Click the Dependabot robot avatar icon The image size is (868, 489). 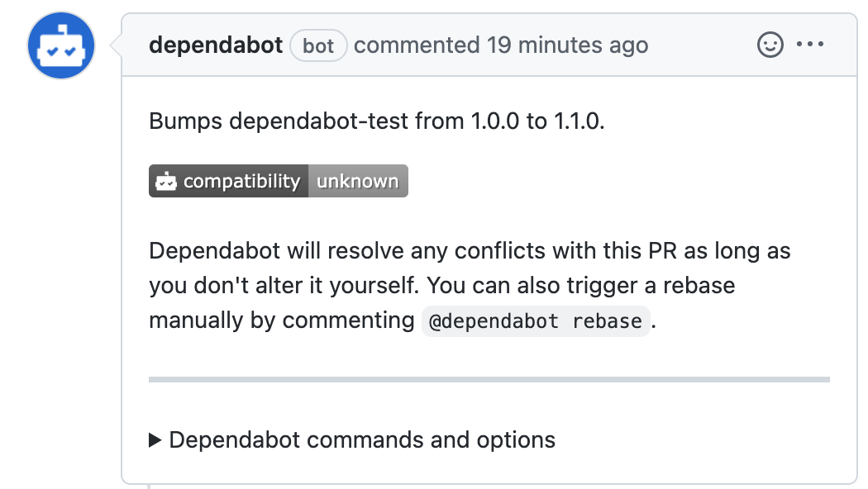pos(60,45)
